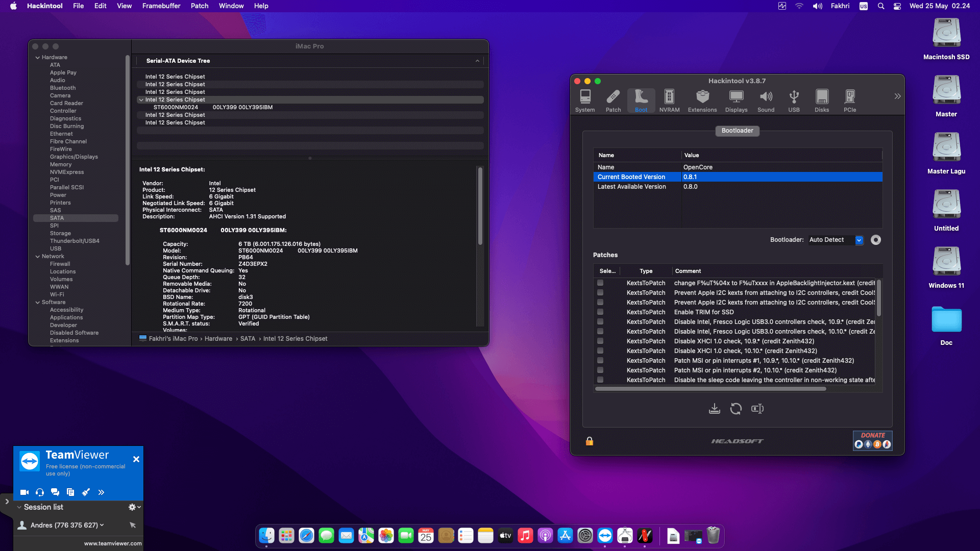Collapse the Software section in sidebar

tap(38, 303)
